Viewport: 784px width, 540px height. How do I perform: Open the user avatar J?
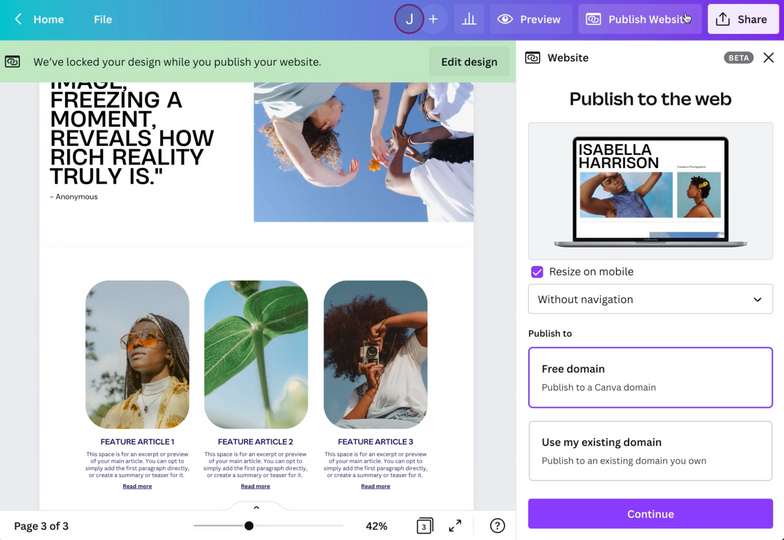click(409, 19)
